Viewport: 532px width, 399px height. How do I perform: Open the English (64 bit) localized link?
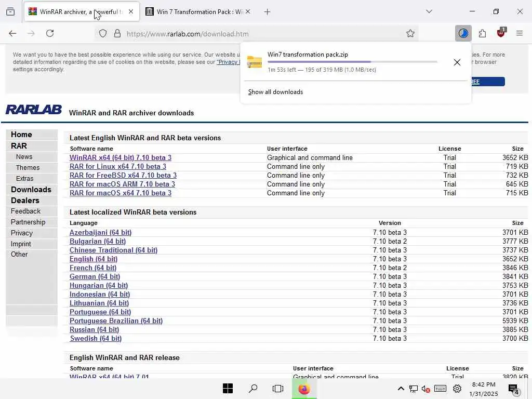click(94, 259)
